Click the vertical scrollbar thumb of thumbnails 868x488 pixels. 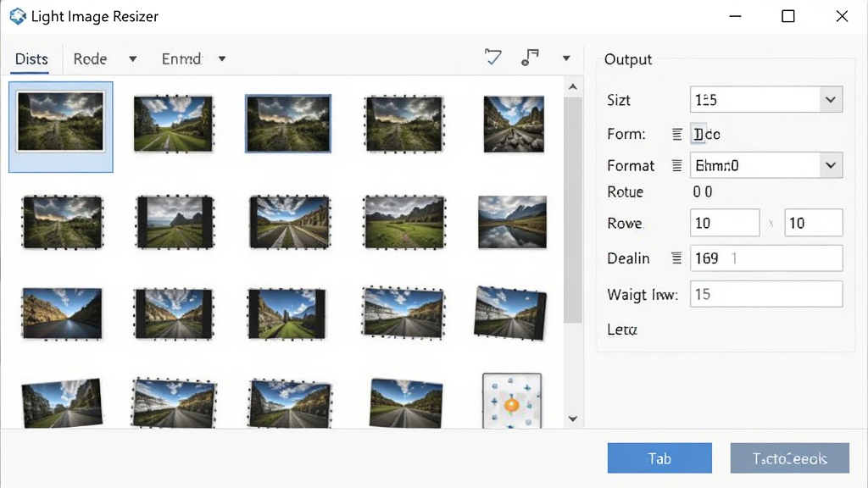pyautogui.click(x=573, y=210)
